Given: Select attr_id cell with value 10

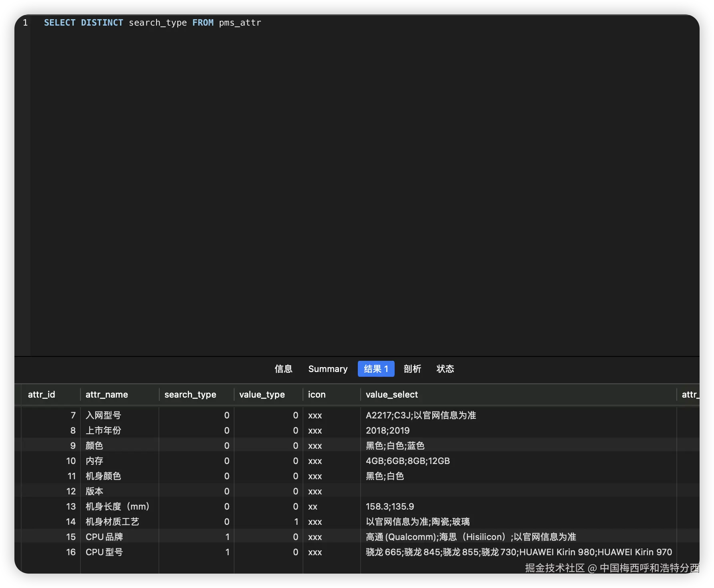Looking at the screenshot, I should coord(51,461).
